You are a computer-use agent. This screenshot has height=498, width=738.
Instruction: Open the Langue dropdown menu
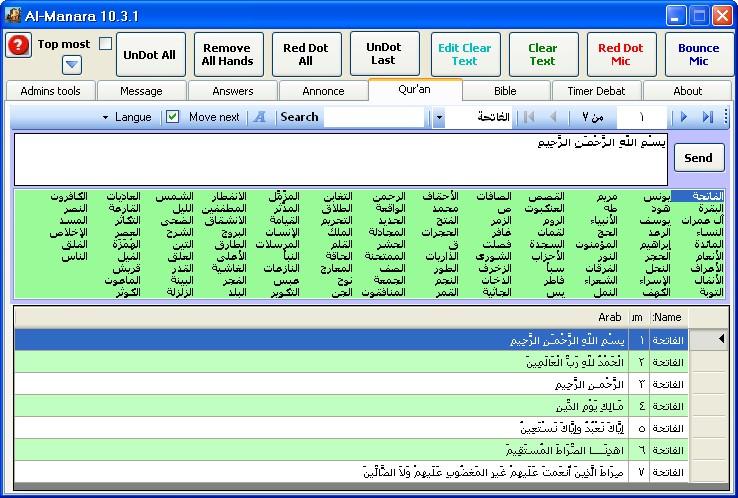pyautogui.click(x=127, y=117)
